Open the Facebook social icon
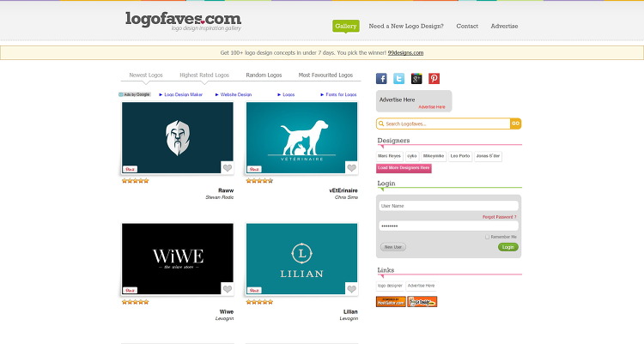 381,78
